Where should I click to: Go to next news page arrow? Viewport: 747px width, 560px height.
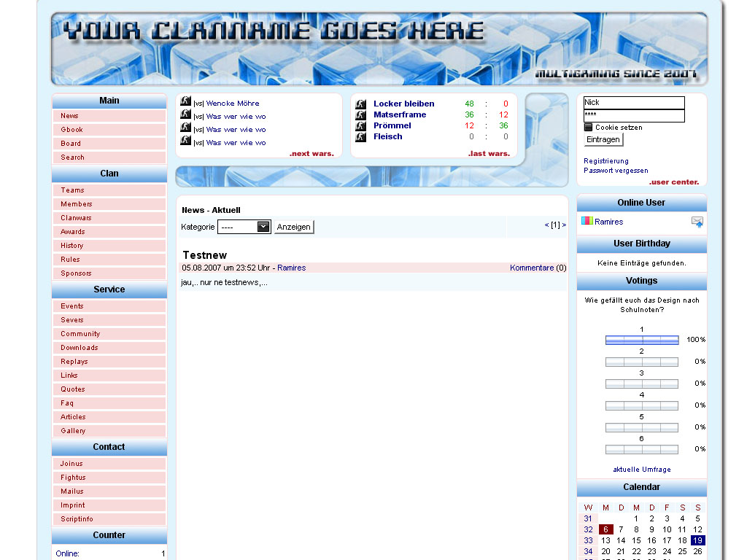[564, 225]
